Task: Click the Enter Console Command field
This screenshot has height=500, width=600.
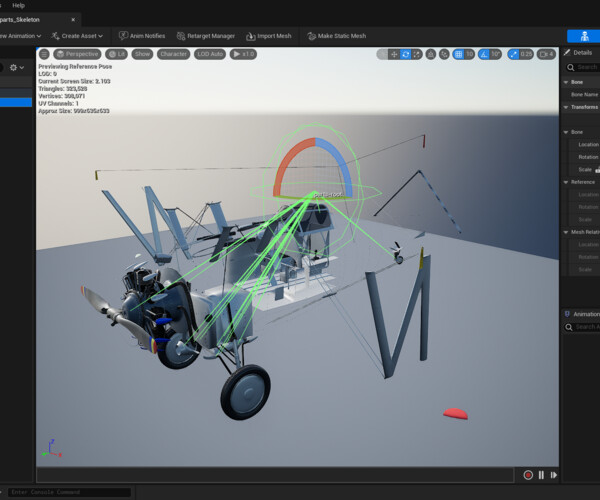Action: click(x=69, y=492)
